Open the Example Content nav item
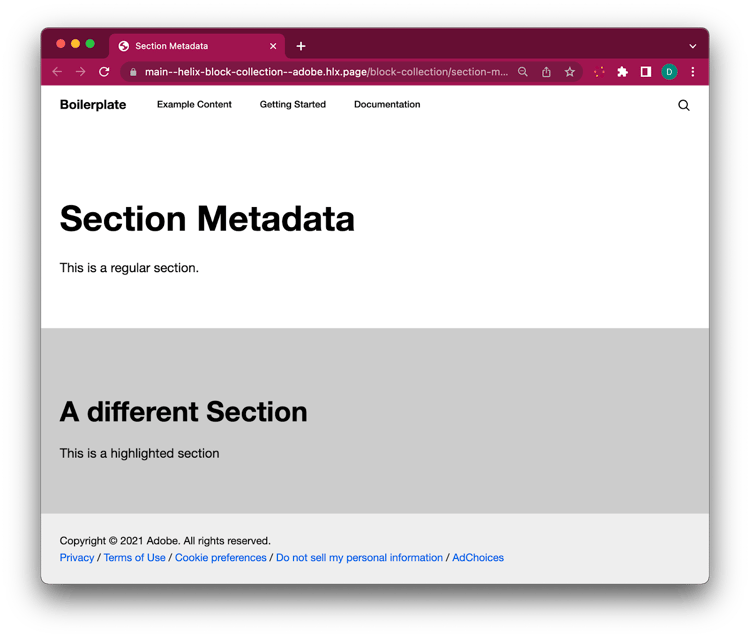 (x=194, y=105)
